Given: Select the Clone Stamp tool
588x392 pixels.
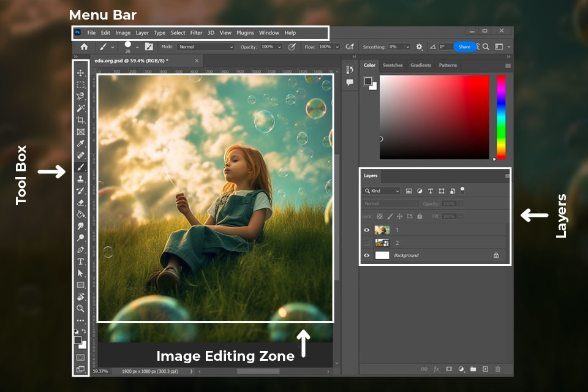Looking at the screenshot, I should tap(80, 179).
